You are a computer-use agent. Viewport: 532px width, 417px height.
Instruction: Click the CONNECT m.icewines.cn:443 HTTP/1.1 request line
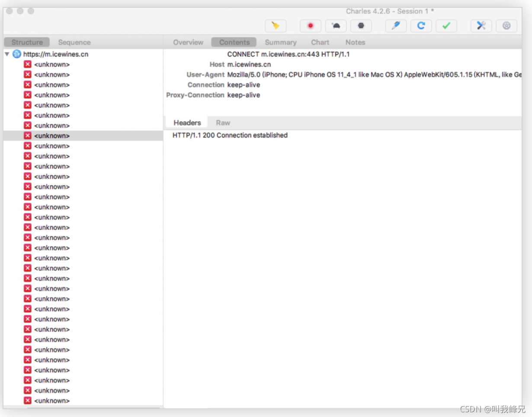[x=288, y=54]
